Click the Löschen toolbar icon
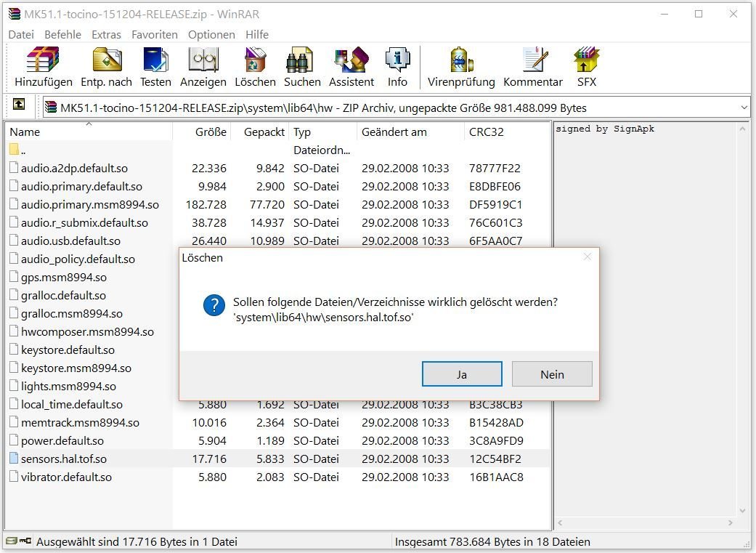Image resolution: width=756 pixels, height=553 pixels. pyautogui.click(x=255, y=60)
